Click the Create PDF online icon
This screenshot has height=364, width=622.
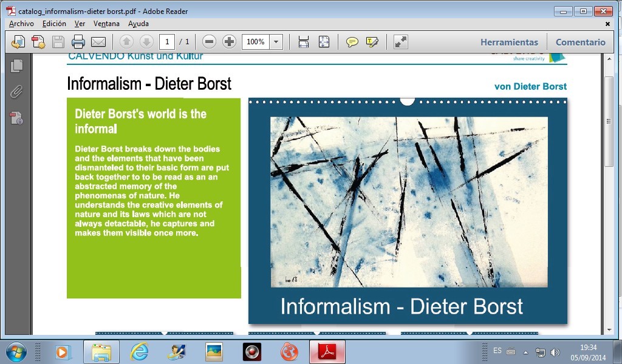pyautogui.click(x=38, y=42)
